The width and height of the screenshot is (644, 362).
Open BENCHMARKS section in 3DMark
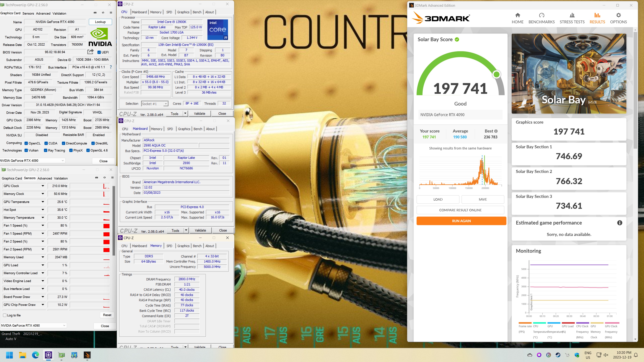tap(542, 18)
